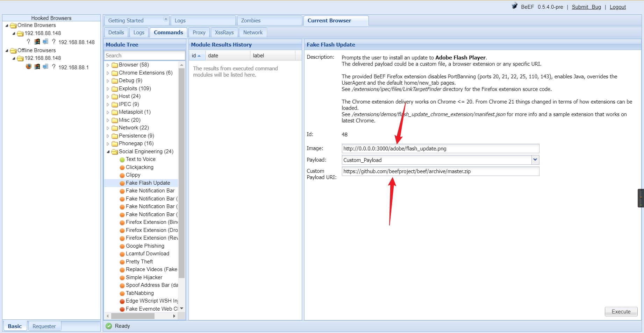The image size is (644, 333).
Task: Open the XssRays sub-tab
Action: (x=224, y=33)
